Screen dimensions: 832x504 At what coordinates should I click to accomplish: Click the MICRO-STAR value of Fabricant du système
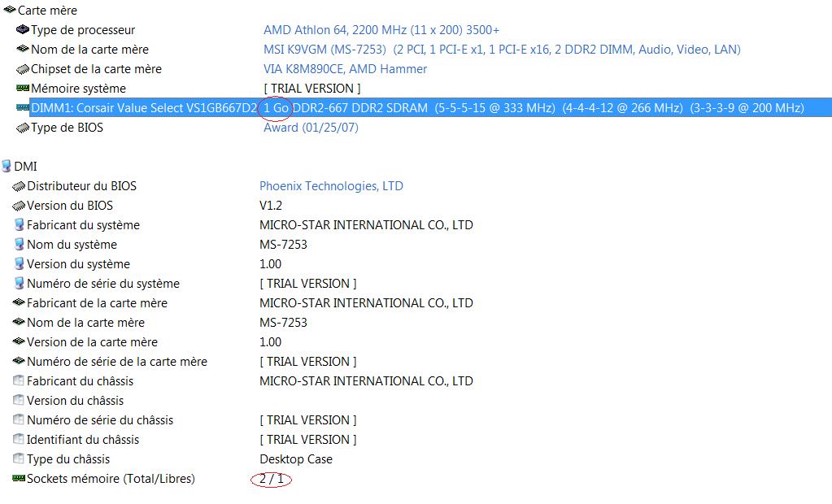click(366, 225)
